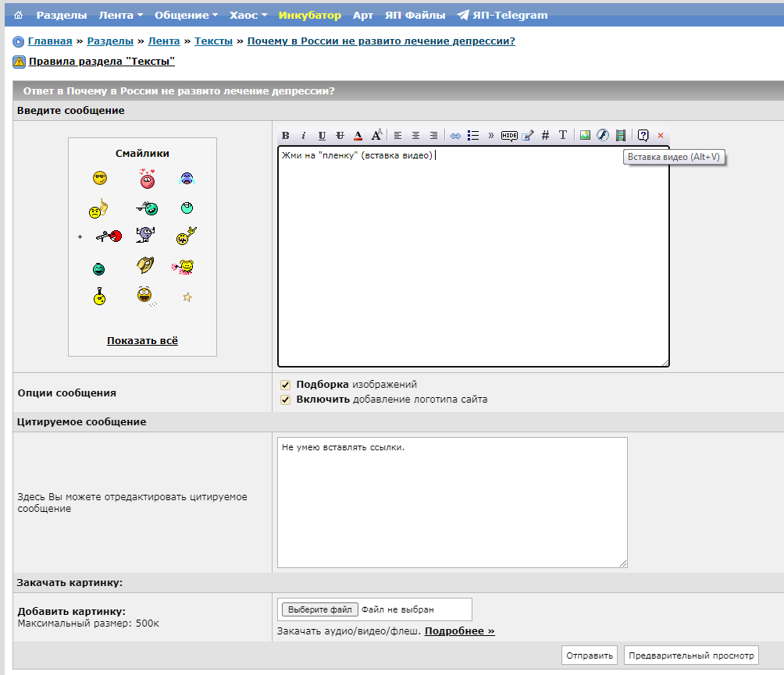Image resolution: width=784 pixels, height=675 pixels.
Task: Insert the crying blue smiley
Action: pyautogui.click(x=187, y=179)
